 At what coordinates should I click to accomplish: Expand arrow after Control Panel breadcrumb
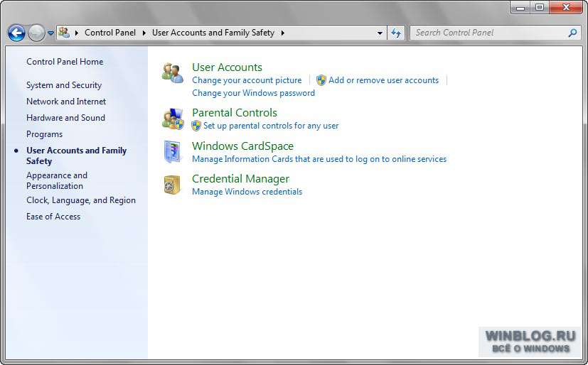(x=144, y=33)
